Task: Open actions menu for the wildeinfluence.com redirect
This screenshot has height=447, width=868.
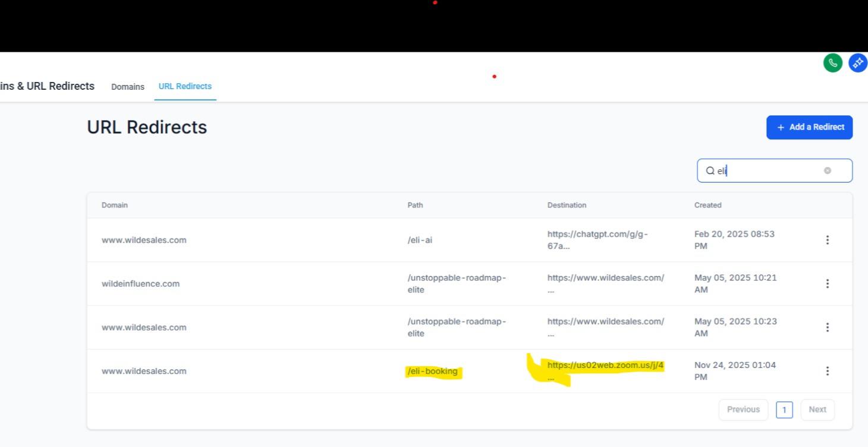Action: point(827,284)
